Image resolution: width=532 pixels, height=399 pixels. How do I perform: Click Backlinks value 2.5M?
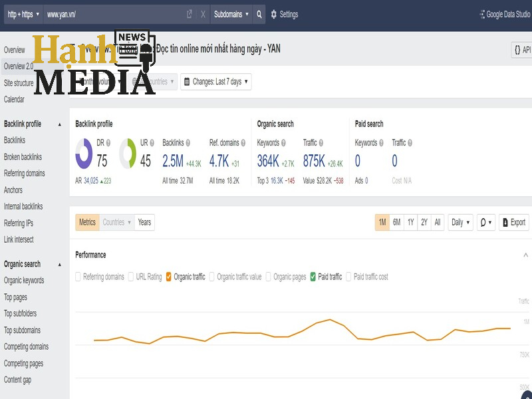click(173, 161)
